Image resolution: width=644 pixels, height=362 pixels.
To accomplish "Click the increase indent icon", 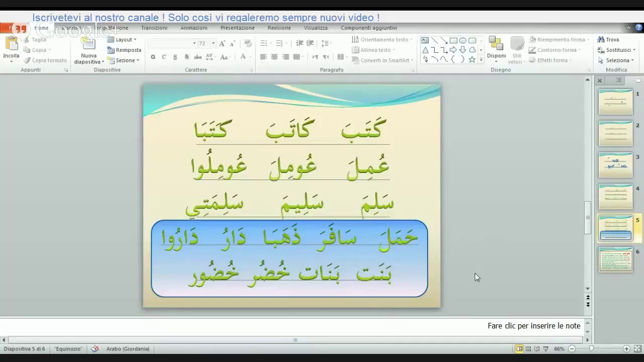I will [x=310, y=44].
